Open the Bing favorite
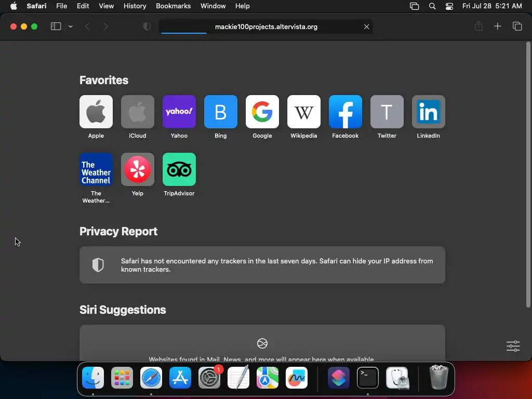This screenshot has height=399, width=532. tap(220, 112)
